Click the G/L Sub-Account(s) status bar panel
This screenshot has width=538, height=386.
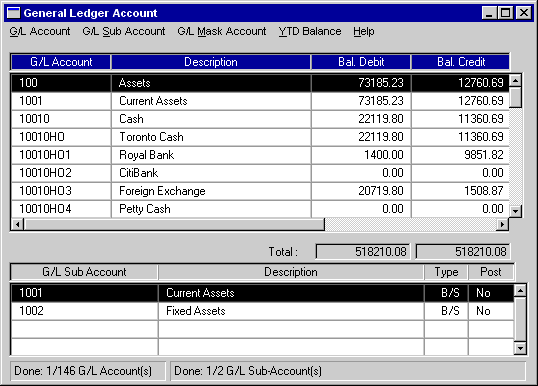[x=348, y=371]
